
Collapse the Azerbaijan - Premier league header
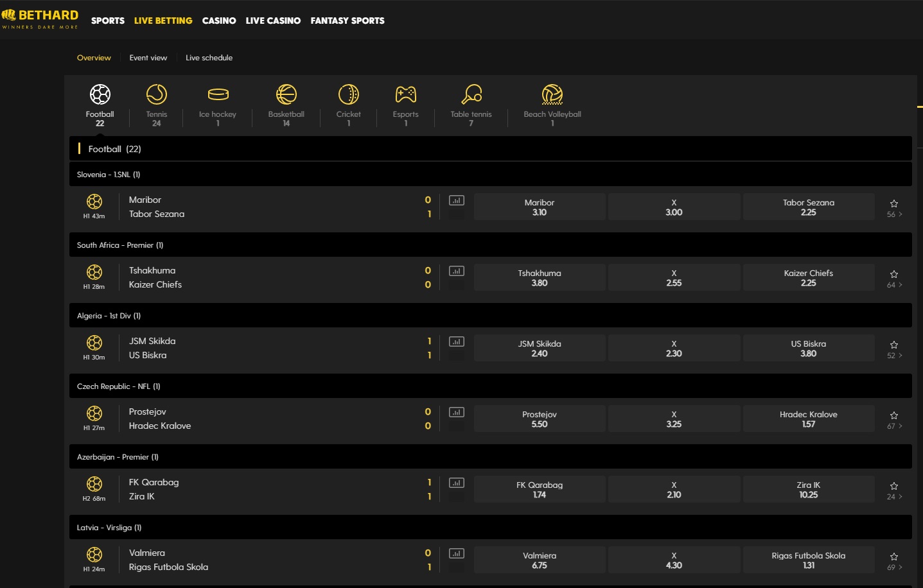click(491, 456)
